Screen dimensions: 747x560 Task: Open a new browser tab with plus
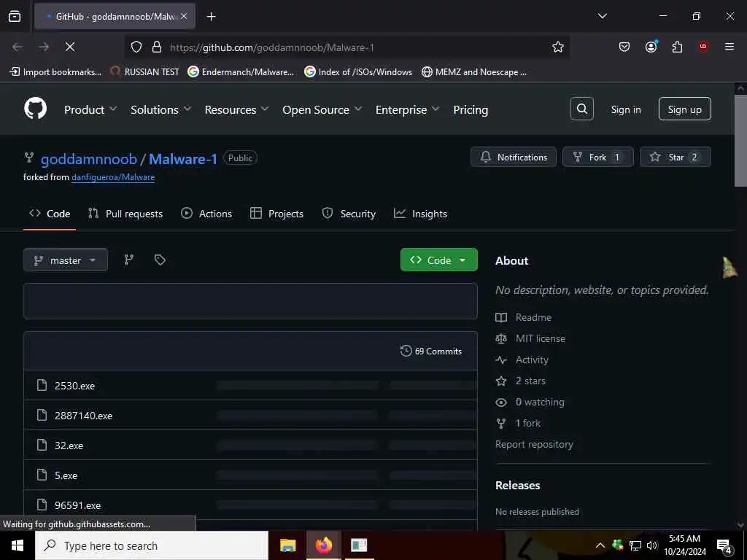point(211,17)
